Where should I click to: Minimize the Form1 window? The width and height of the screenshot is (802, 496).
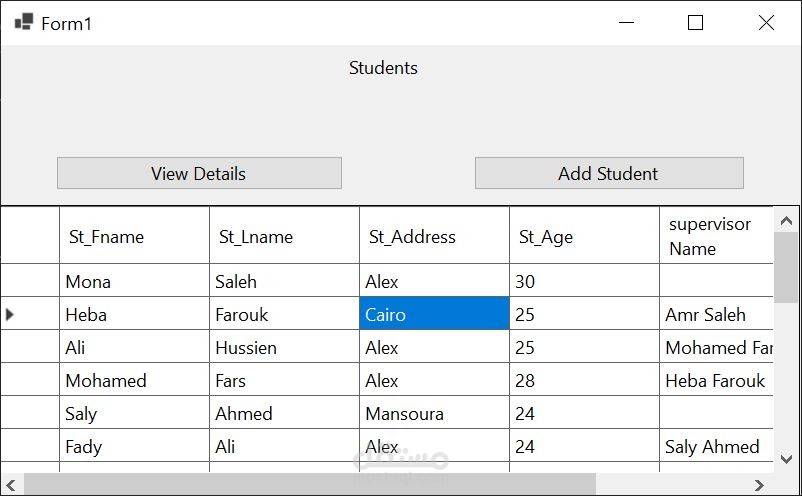coord(627,22)
